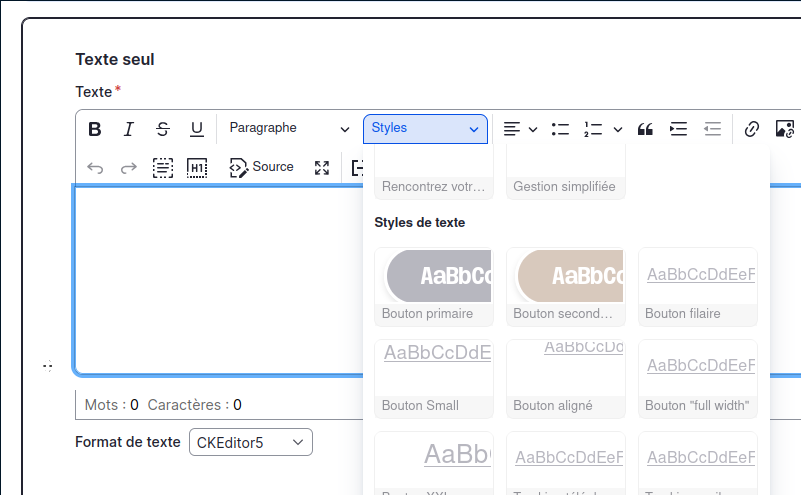
Task: Apply the Bouton primaire style
Action: point(434,287)
